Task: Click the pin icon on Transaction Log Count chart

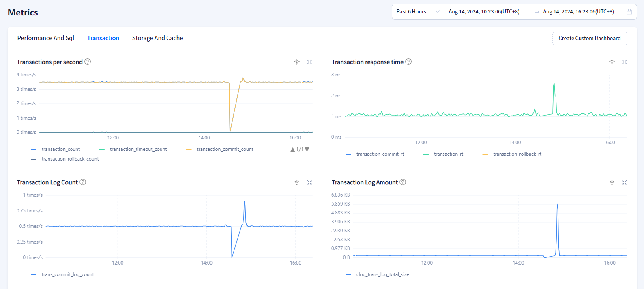Action: click(297, 182)
